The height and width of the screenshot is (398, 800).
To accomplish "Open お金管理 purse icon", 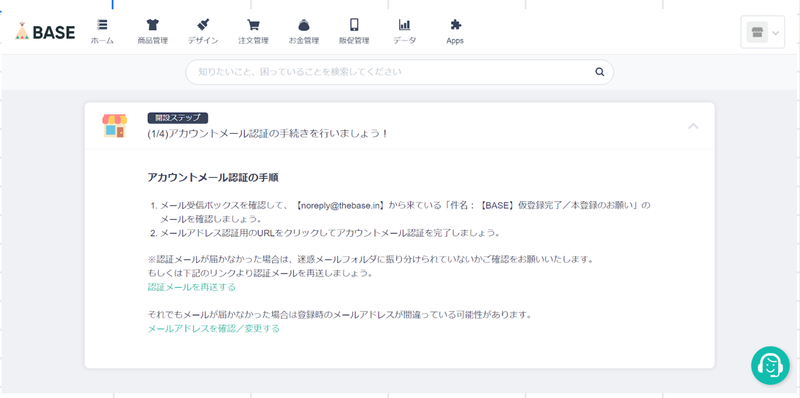I will click(304, 24).
